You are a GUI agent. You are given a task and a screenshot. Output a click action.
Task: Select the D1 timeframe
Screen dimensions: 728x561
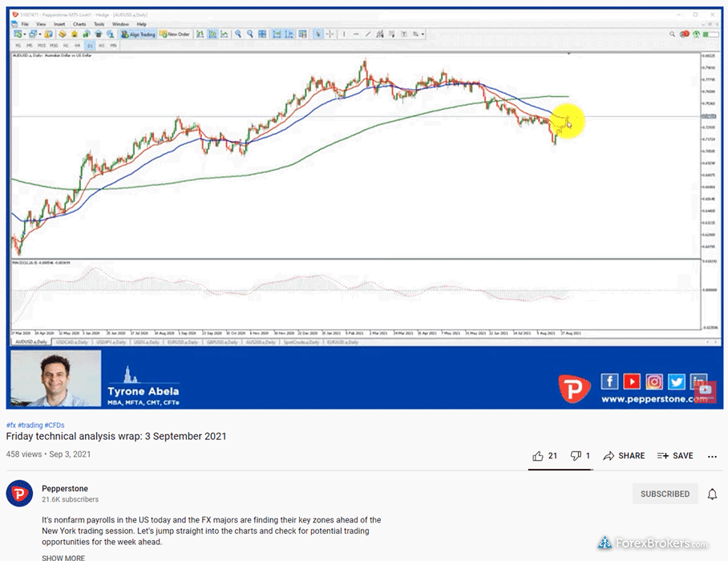click(x=90, y=46)
